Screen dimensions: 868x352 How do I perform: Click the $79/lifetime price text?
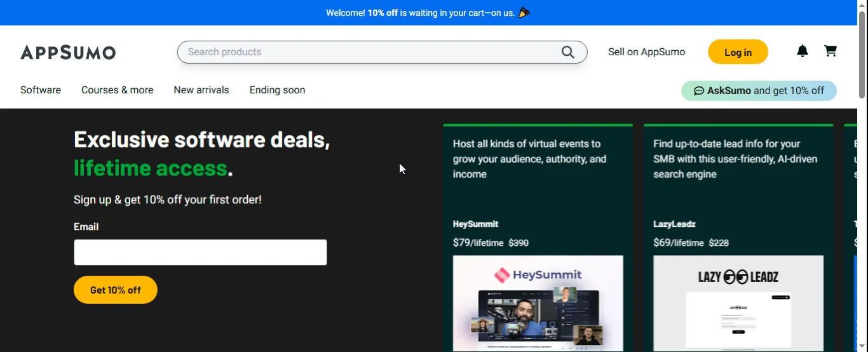coord(478,243)
